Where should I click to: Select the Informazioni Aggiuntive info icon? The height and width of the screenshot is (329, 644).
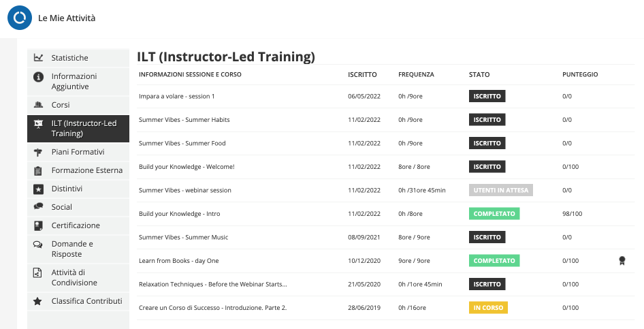click(38, 76)
